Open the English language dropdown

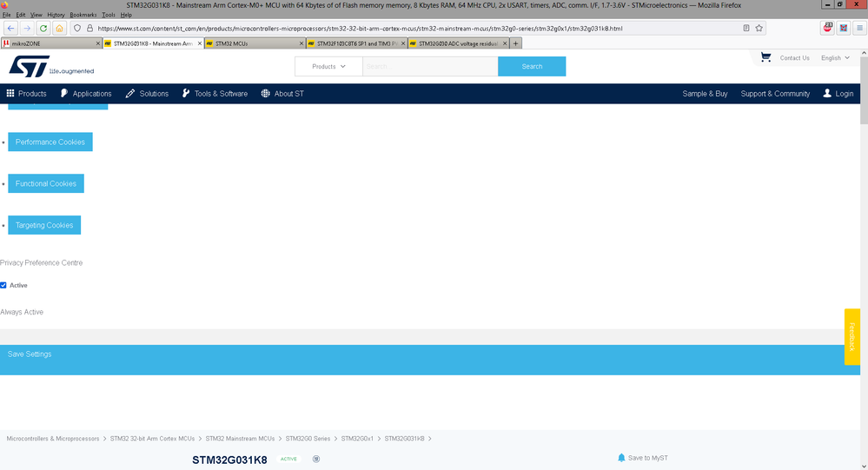click(835, 57)
